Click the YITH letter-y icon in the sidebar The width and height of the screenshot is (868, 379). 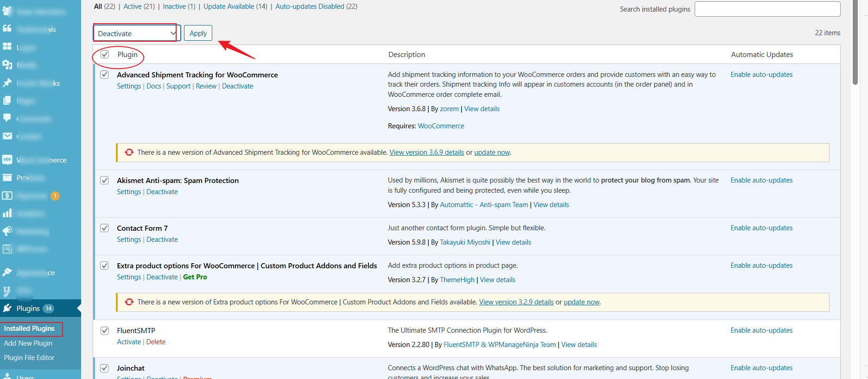click(x=7, y=291)
